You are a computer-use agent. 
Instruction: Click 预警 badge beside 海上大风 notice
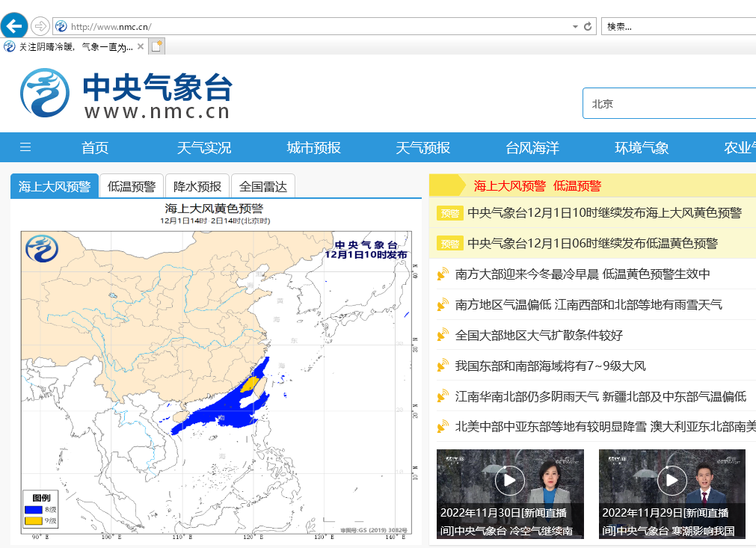click(x=450, y=213)
